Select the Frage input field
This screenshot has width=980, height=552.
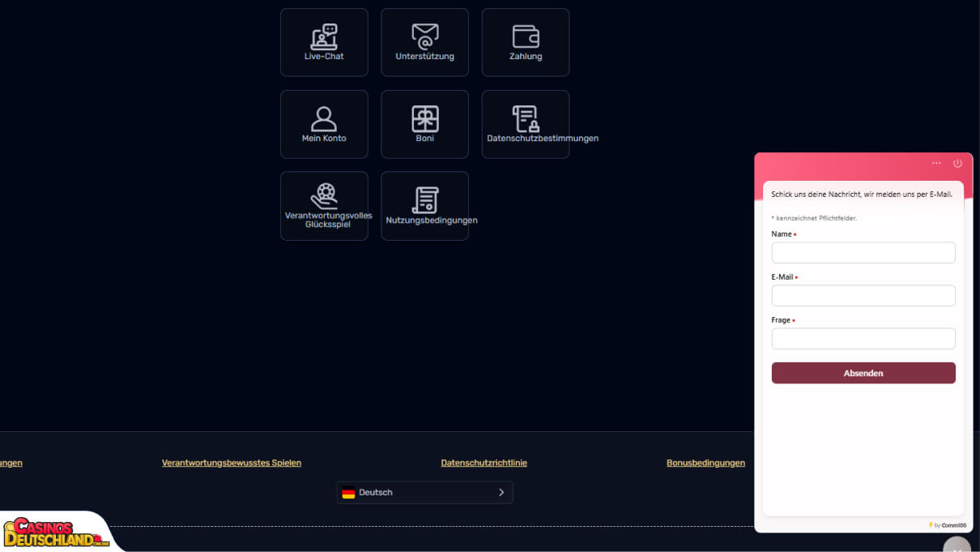pyautogui.click(x=863, y=339)
